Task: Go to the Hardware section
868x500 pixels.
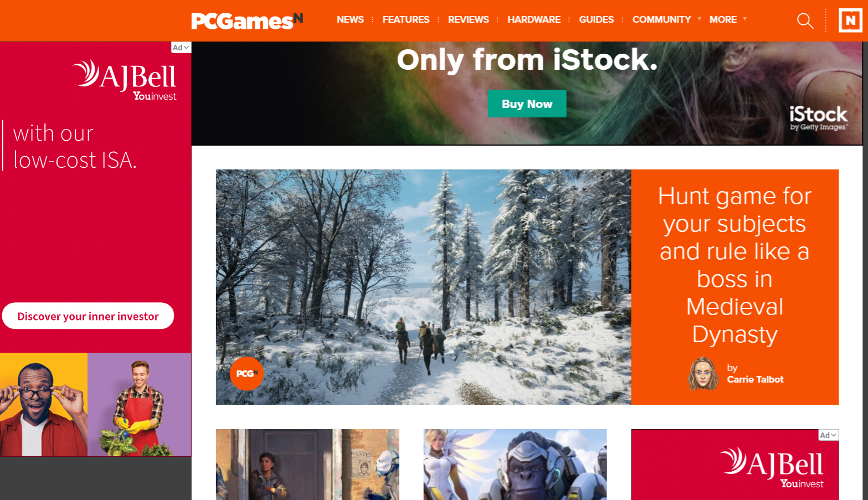Action: (534, 19)
